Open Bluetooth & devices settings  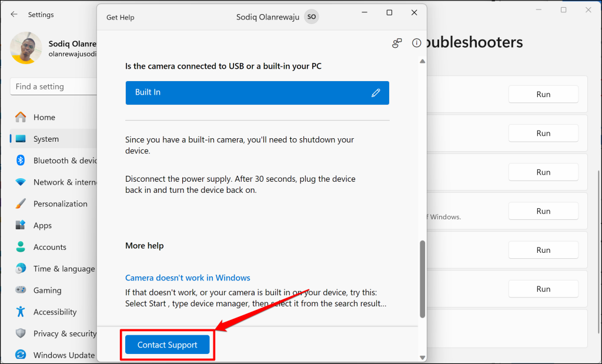pos(53,161)
